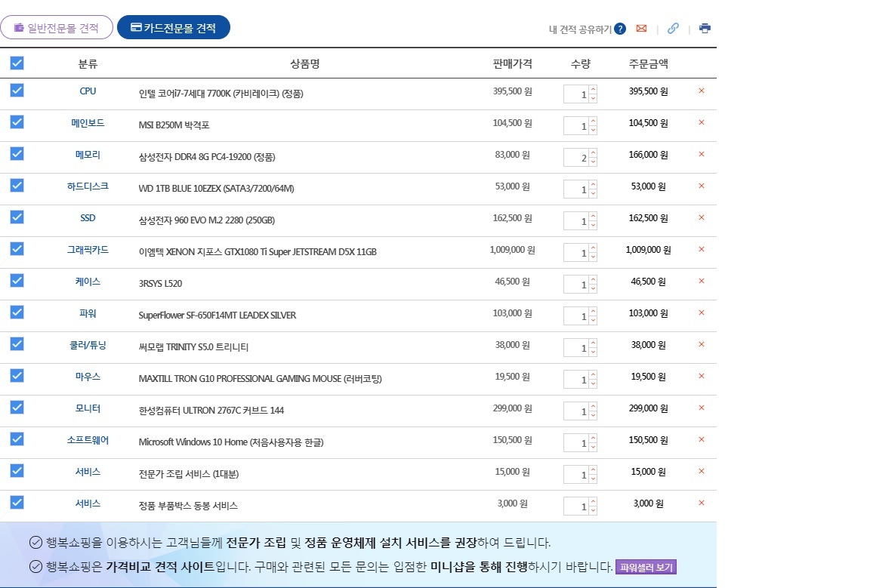Uncheck the 하드디스크 row checkbox
Viewport: 870px width, 588px height.
click(17, 185)
